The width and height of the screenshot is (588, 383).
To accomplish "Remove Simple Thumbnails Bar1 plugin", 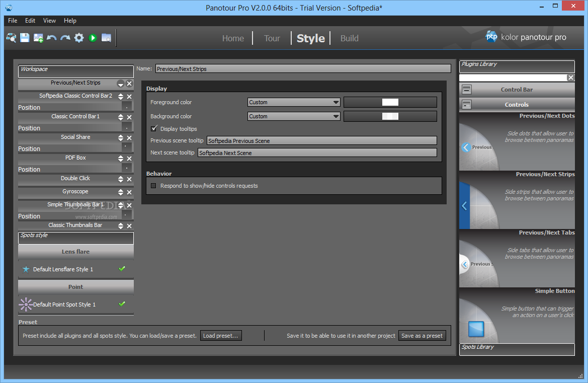I will (x=129, y=205).
